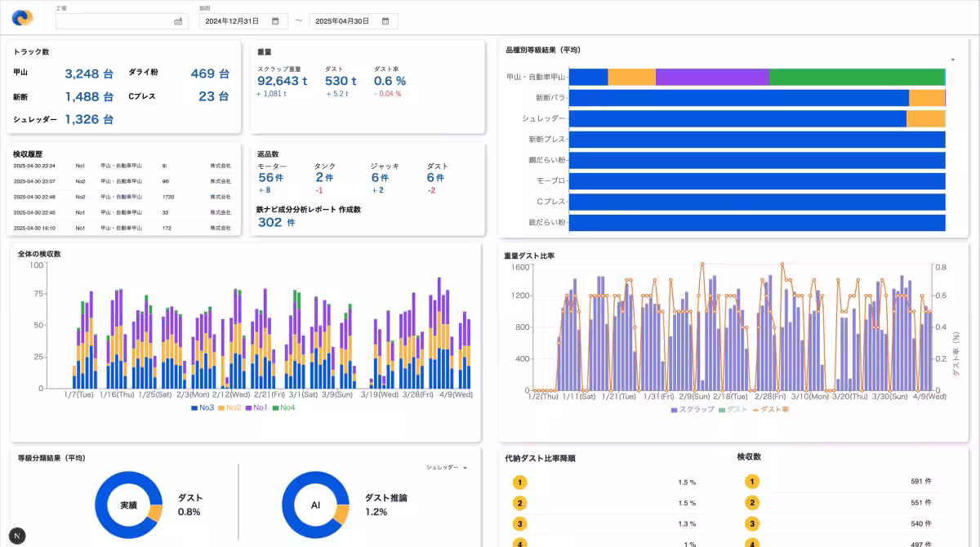Toggle the スクラップ series in the legend
This screenshot has width=980, height=547.
coord(693,409)
